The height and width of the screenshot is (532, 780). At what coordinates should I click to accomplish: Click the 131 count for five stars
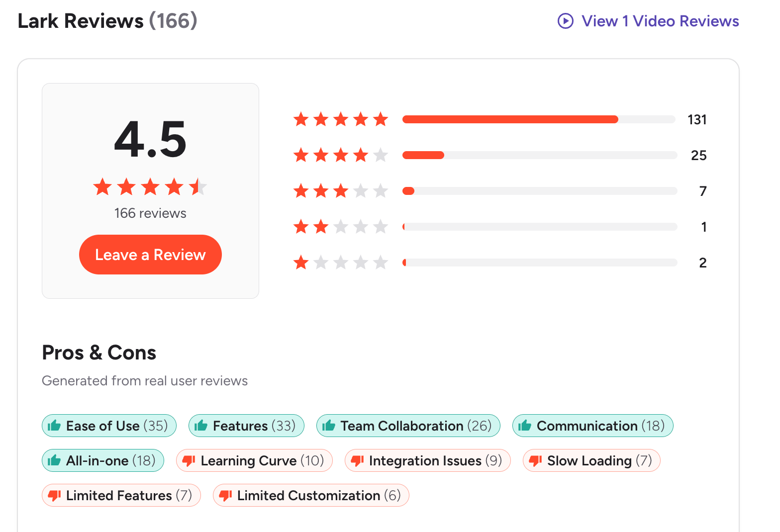pos(697,120)
